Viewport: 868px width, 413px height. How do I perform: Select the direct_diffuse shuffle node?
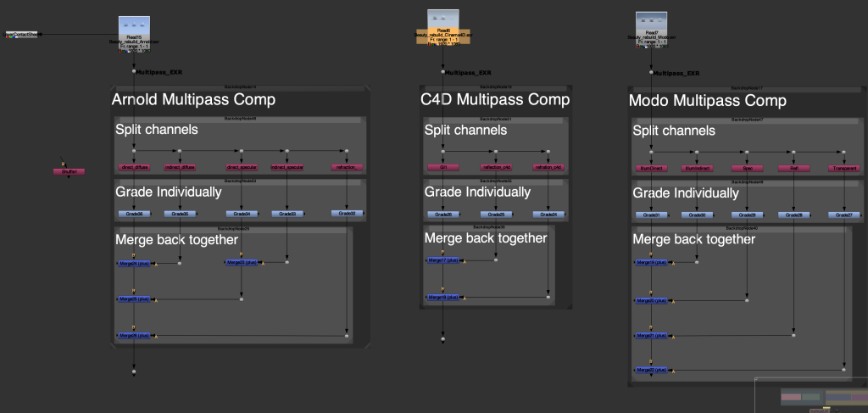134,167
